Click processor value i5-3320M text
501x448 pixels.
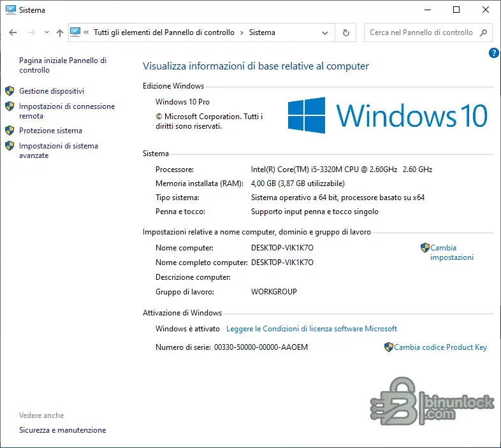(342, 170)
